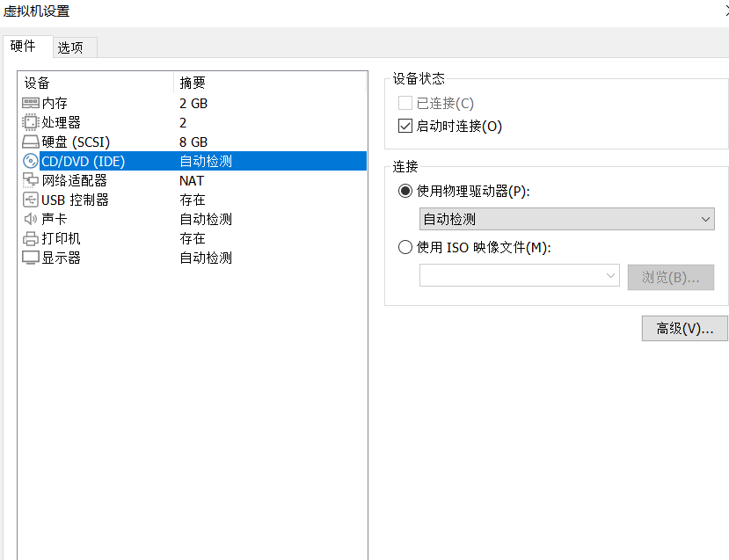729x560 pixels.
Task: Click the 浏览(B) browse button
Action: point(670,275)
